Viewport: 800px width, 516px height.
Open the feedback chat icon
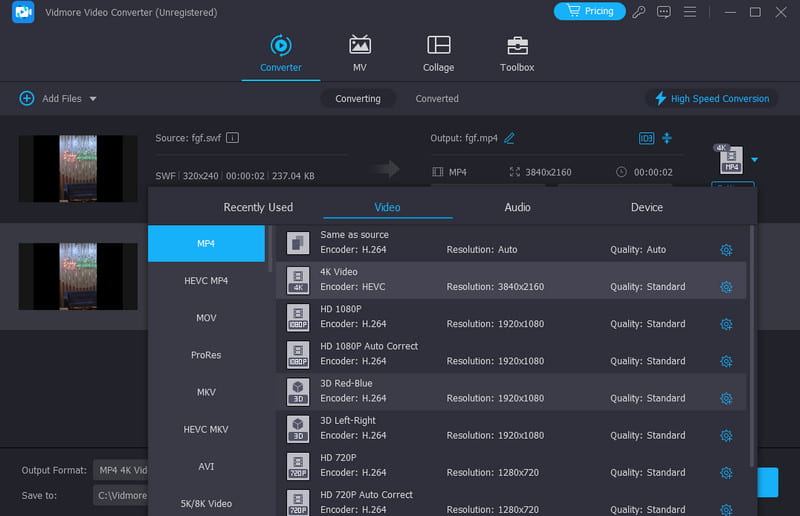663,12
